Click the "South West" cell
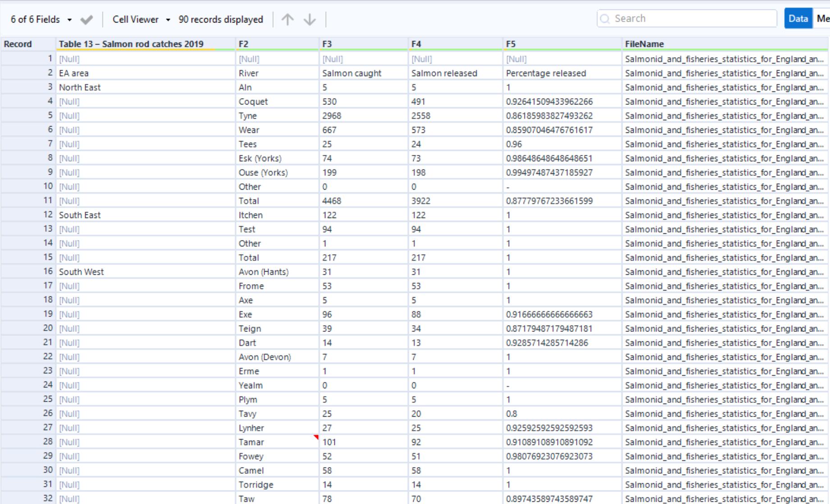830x504 pixels. tap(82, 272)
